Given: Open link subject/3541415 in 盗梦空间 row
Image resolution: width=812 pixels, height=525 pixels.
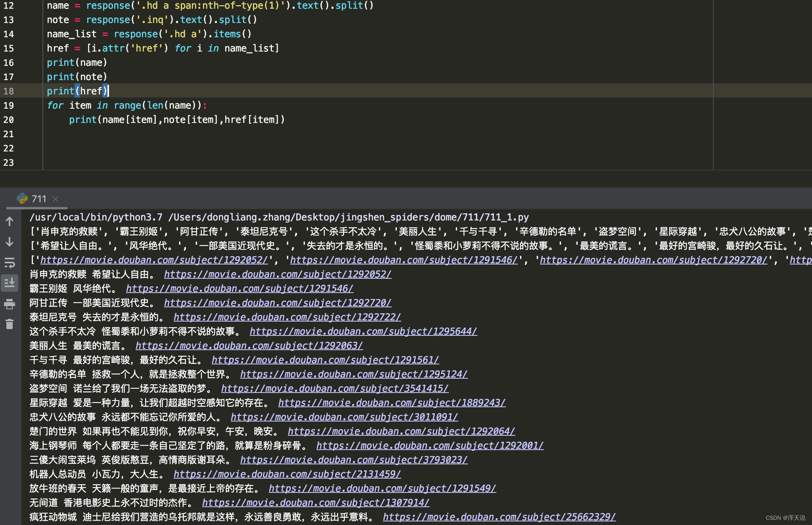Looking at the screenshot, I should 335,389.
